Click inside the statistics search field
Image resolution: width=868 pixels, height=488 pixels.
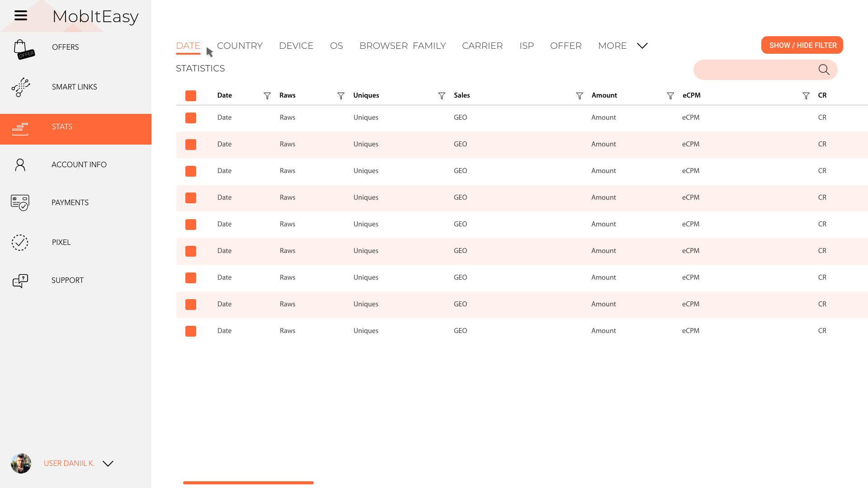[x=765, y=70]
